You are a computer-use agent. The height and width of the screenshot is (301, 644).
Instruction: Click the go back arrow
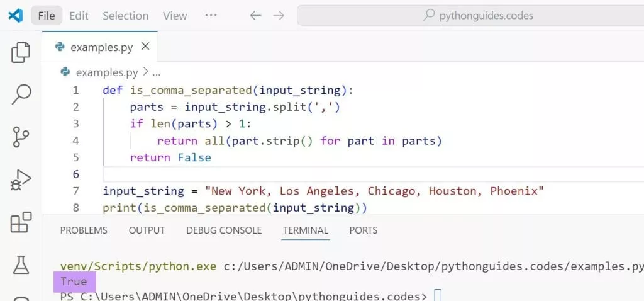point(255,16)
